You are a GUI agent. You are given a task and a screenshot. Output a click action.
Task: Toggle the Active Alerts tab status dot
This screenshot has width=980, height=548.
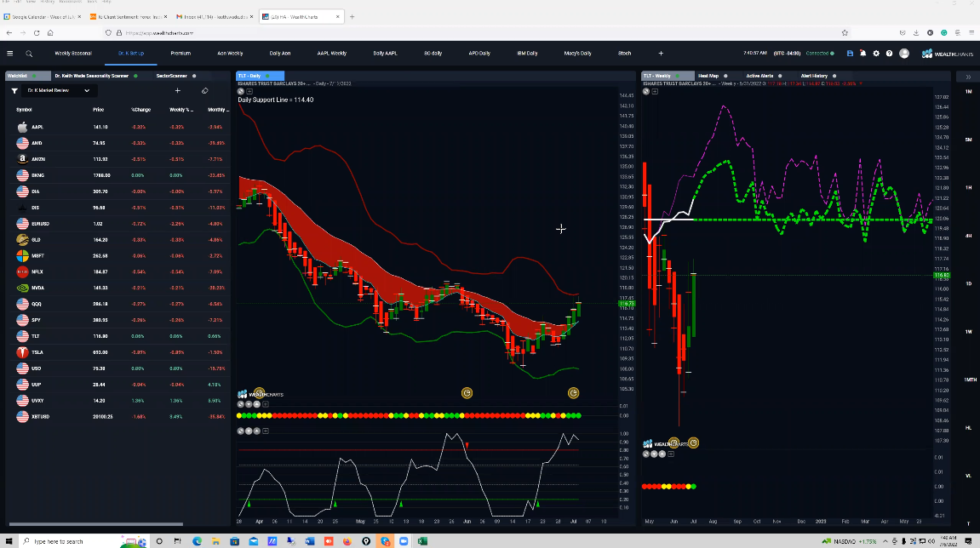[x=780, y=77]
